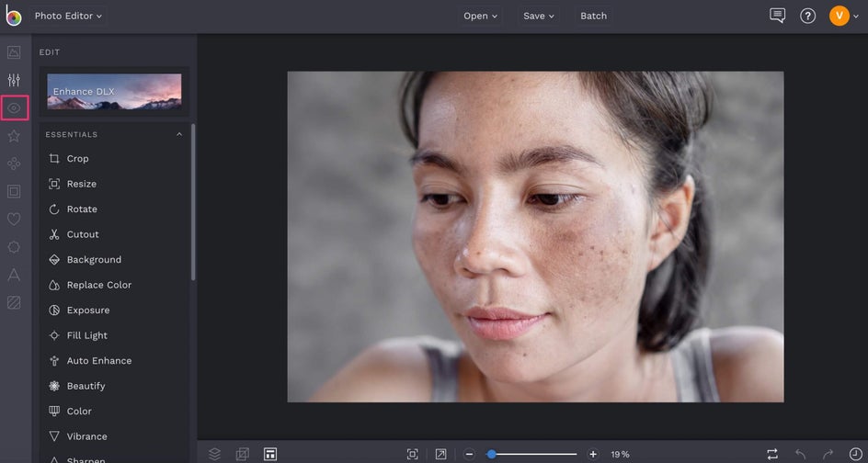Open the Frames section icon
The width and height of the screenshot is (868, 463).
tap(14, 192)
